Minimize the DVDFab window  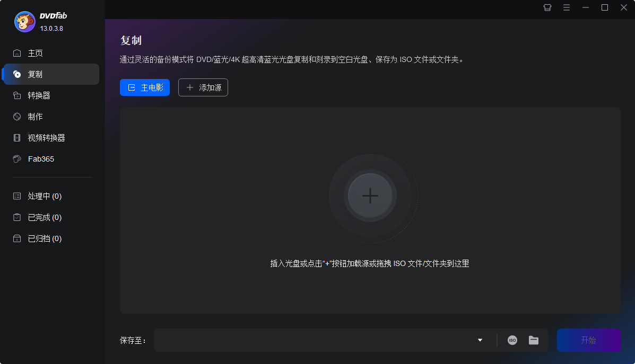586,8
